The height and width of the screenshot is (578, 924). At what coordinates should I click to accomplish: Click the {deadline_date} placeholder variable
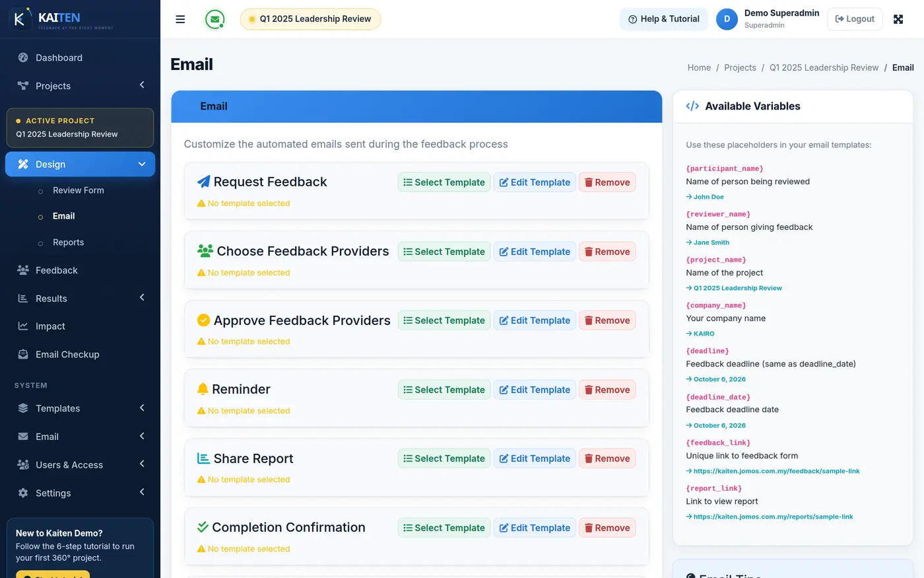pos(718,397)
